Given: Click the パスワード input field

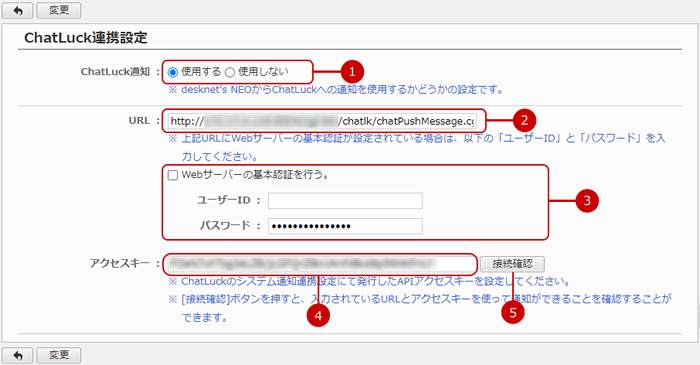Looking at the screenshot, I should click(345, 226).
